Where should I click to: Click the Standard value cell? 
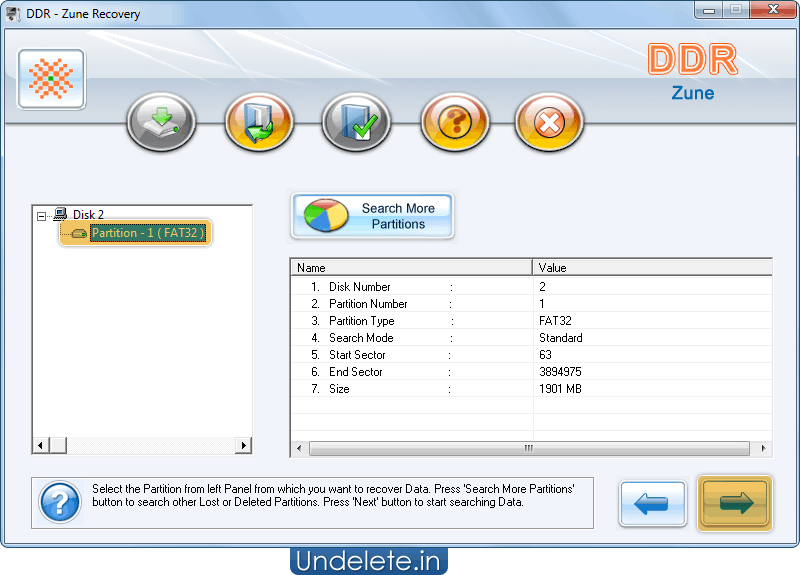click(x=561, y=338)
